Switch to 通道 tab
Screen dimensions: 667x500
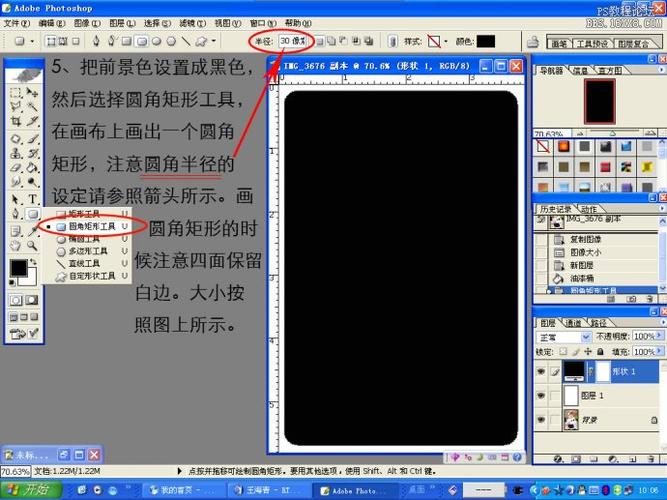click(x=573, y=323)
